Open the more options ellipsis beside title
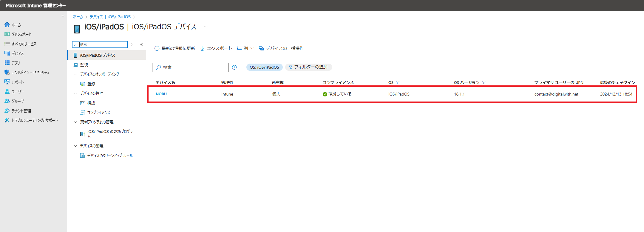Image resolution: width=644 pixels, height=232 pixels. tap(206, 27)
